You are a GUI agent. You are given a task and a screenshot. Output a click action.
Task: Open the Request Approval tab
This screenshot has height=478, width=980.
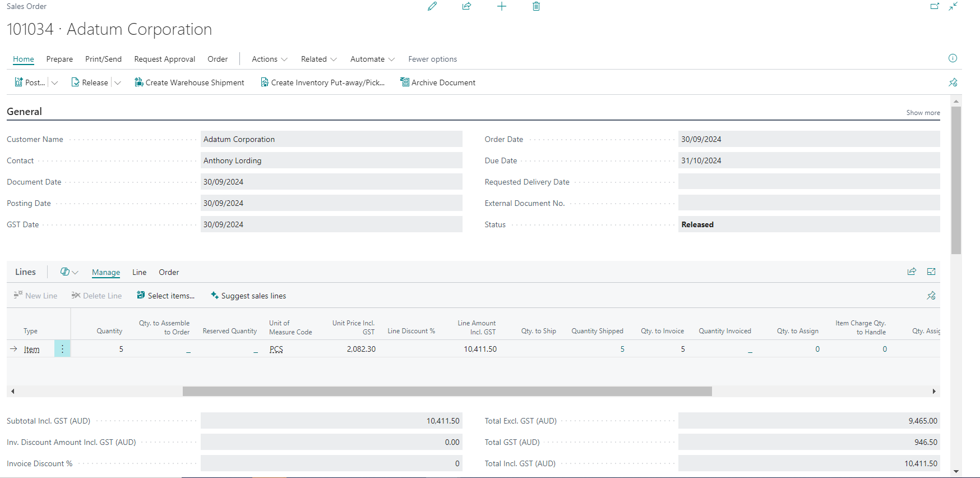click(165, 59)
